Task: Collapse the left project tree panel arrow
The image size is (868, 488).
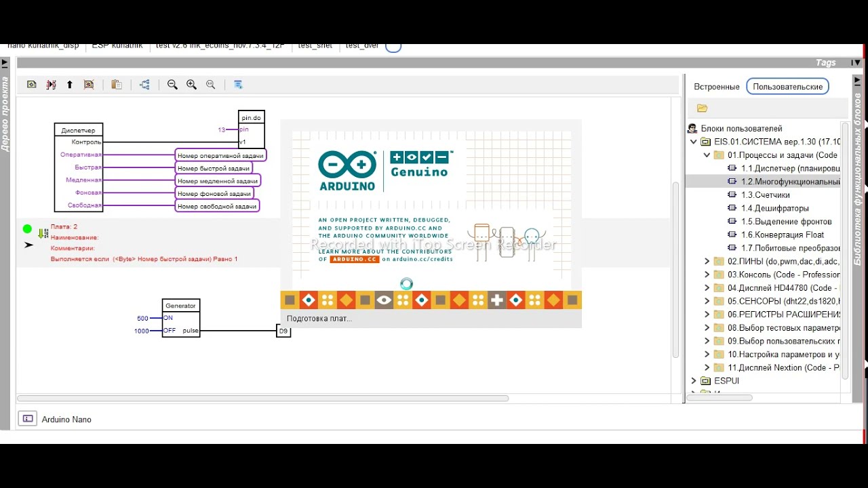Action: [x=5, y=64]
